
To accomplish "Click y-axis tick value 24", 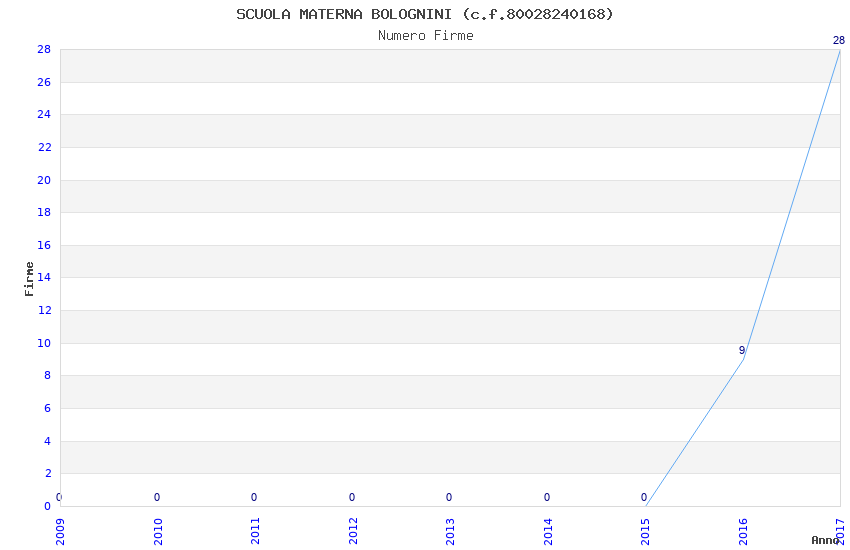I will click(44, 114).
